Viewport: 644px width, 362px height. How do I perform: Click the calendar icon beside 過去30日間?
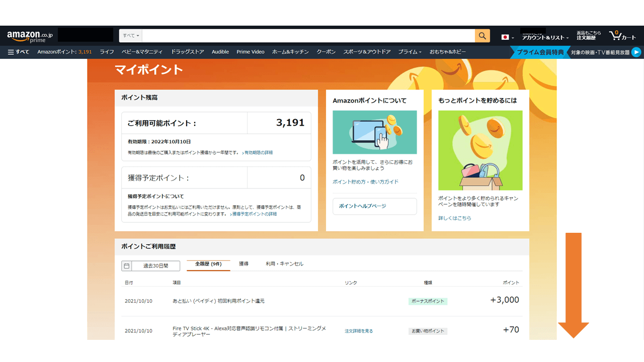(x=127, y=265)
